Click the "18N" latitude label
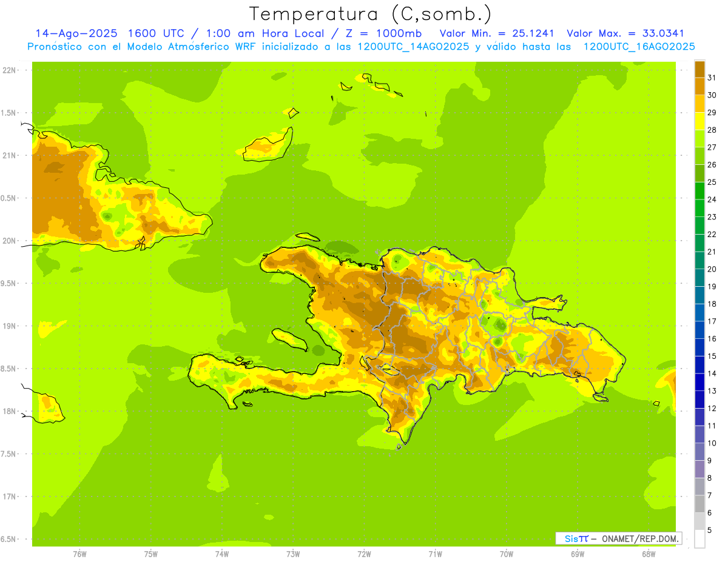Image resolution: width=728 pixels, height=562 pixels. pyautogui.click(x=10, y=412)
